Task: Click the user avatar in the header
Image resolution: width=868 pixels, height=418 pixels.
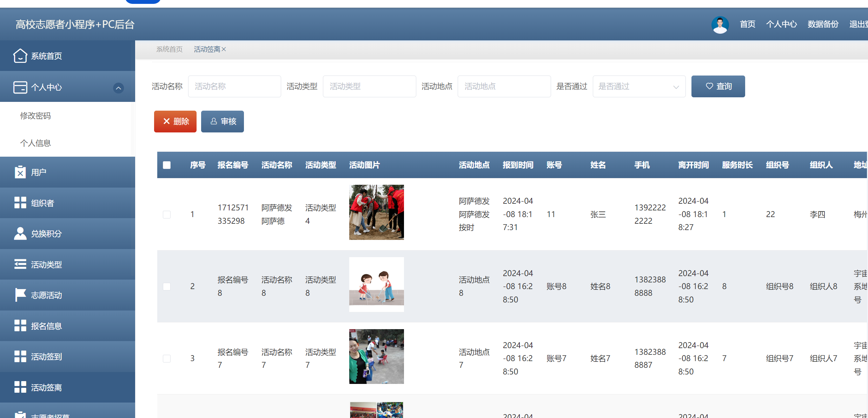Action: tap(720, 25)
